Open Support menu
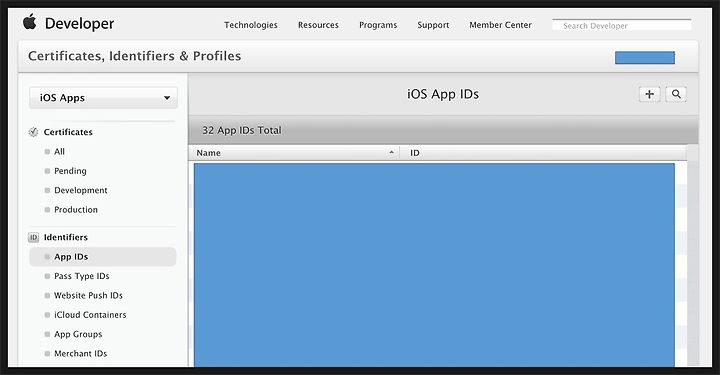 point(433,25)
